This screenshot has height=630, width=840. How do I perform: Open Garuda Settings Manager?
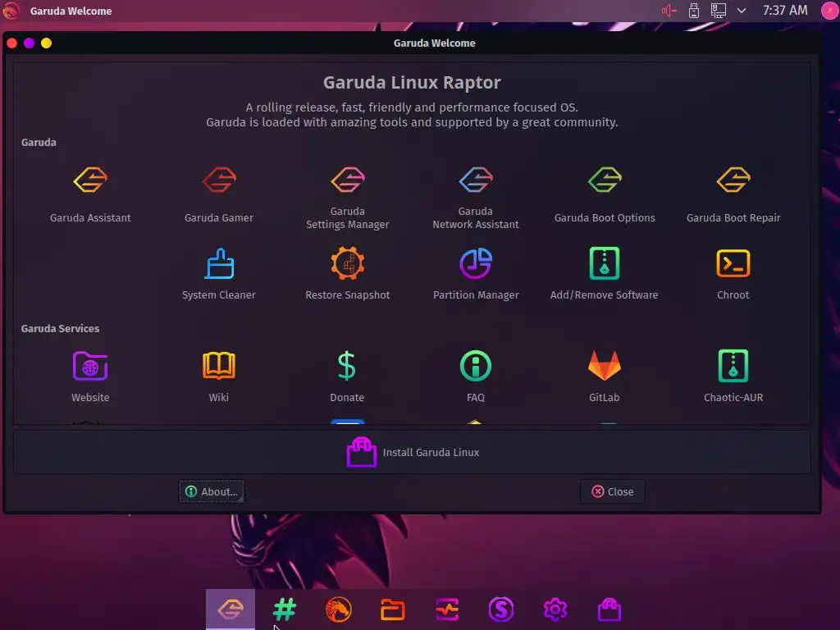coord(347,197)
